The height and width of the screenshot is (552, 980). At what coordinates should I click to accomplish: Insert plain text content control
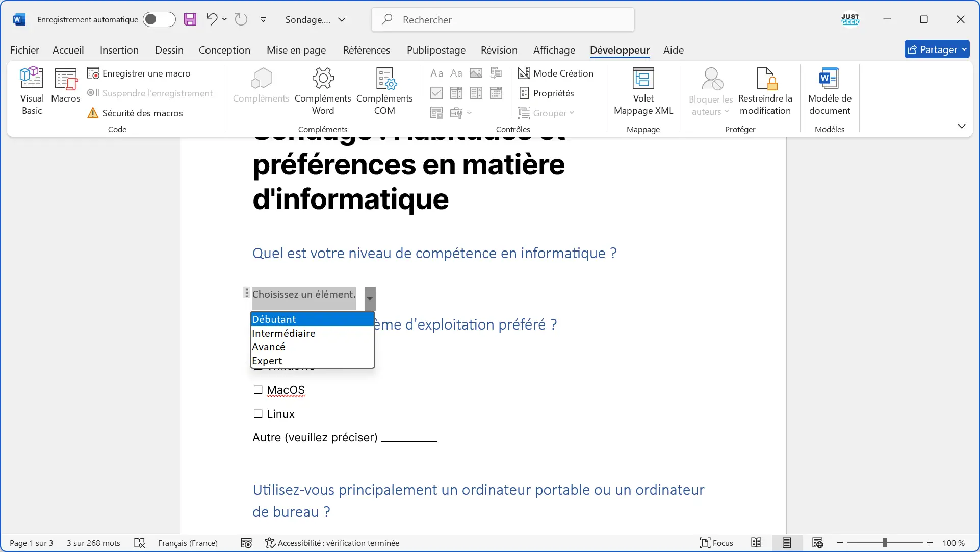coord(456,73)
